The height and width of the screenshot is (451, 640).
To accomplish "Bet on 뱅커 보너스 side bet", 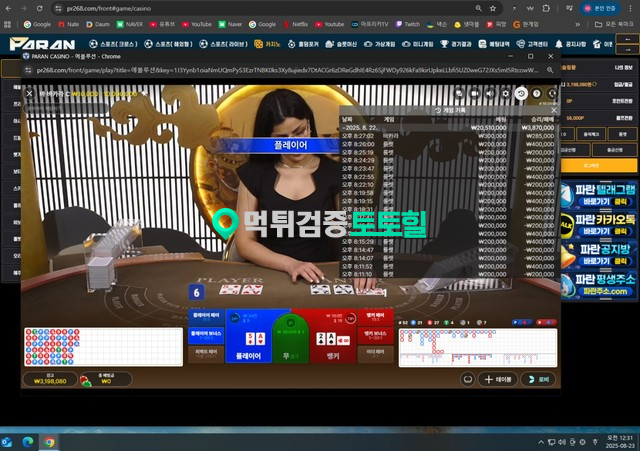I will pos(376,335).
